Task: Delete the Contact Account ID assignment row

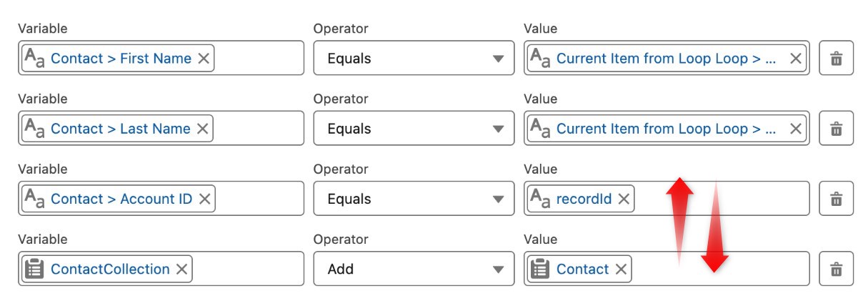Action: pos(835,199)
